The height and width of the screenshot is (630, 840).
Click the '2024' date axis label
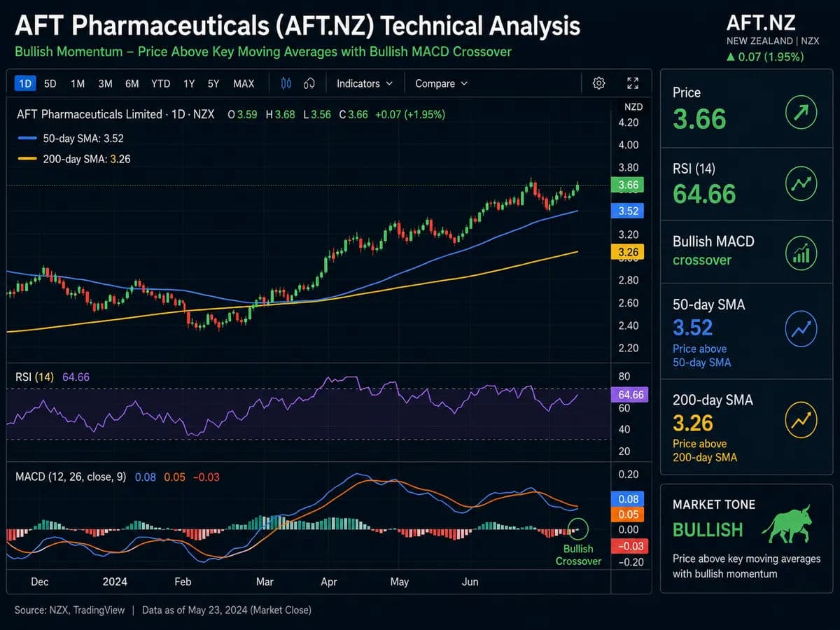(x=115, y=582)
